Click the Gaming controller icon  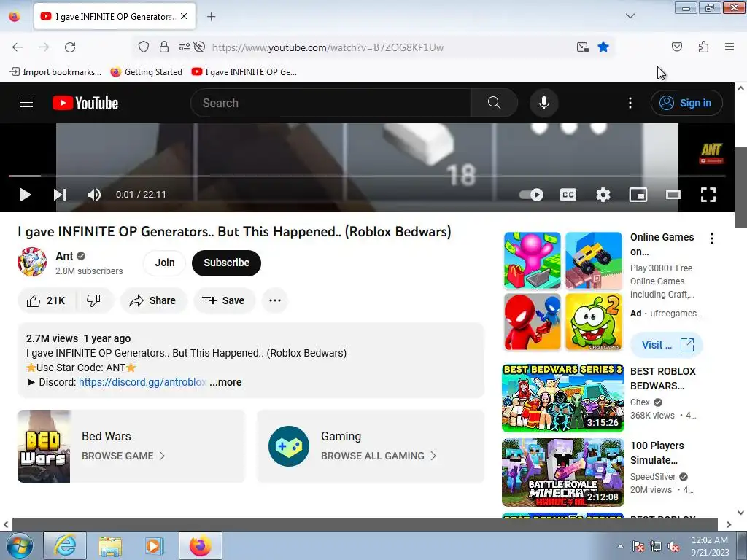(289, 446)
